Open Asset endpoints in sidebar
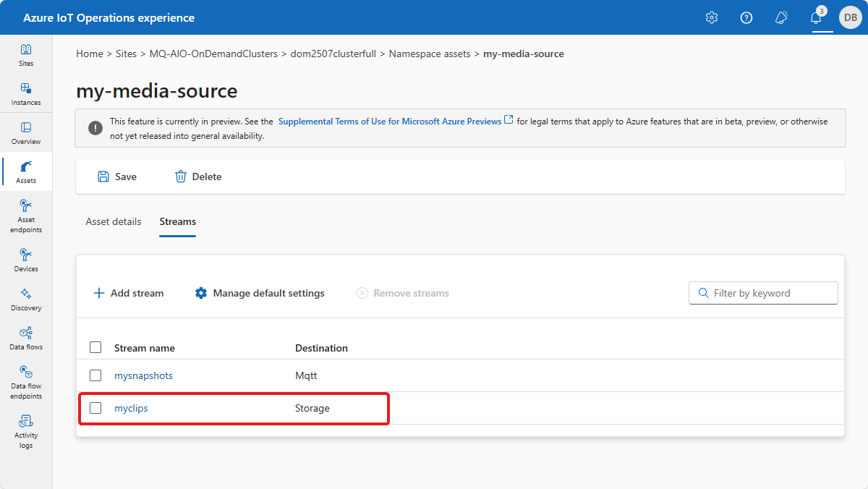The height and width of the screenshot is (489, 868). [26, 216]
